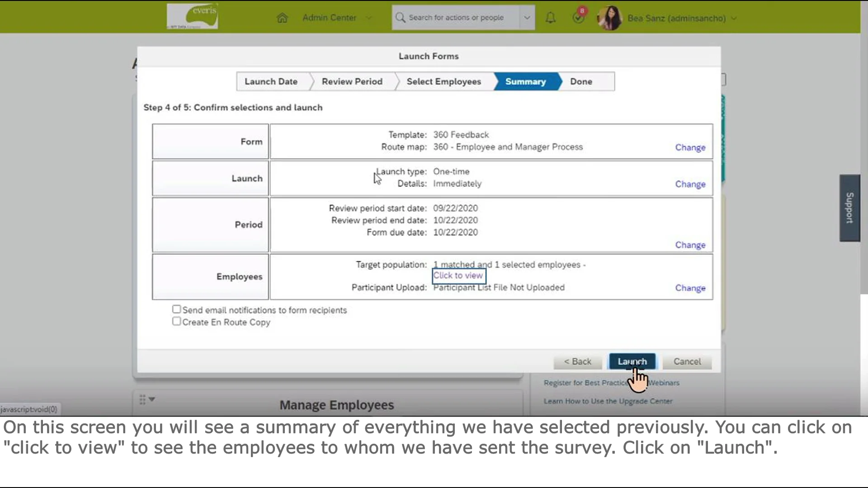
Task: Check the Create En Route Copy option
Action: pyautogui.click(x=176, y=321)
